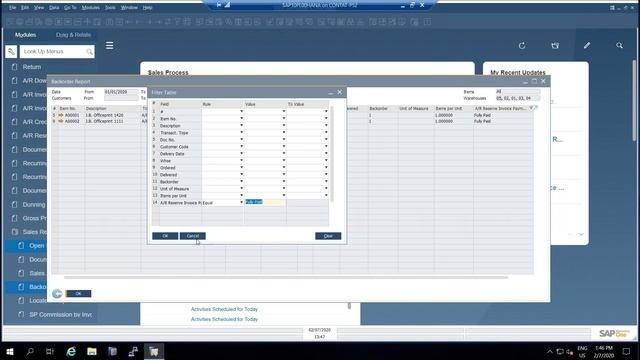Open the Tools menu
Viewport: 640px width, 360px height.
(x=110, y=7)
